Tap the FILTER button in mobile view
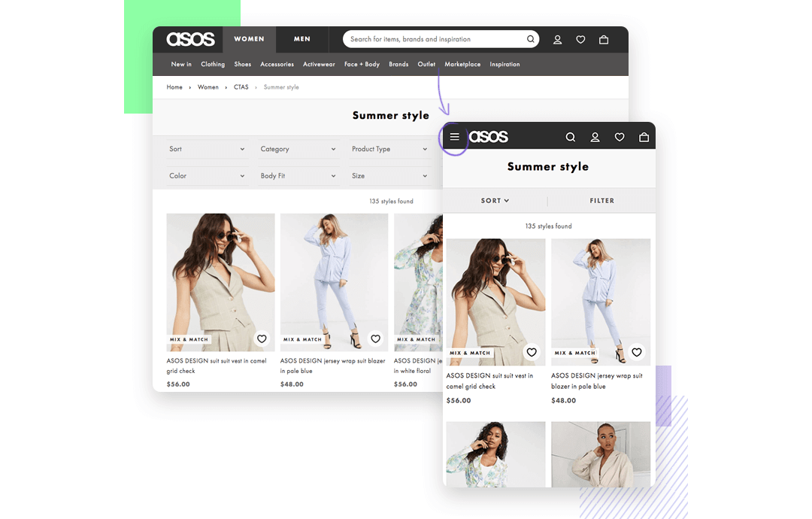This screenshot has width=812, height=519. pos(601,200)
